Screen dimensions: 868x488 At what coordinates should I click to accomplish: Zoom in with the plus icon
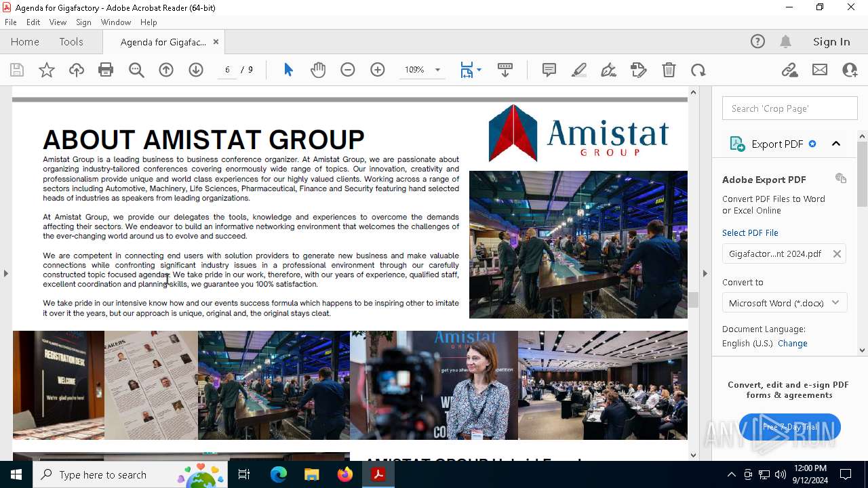point(378,70)
